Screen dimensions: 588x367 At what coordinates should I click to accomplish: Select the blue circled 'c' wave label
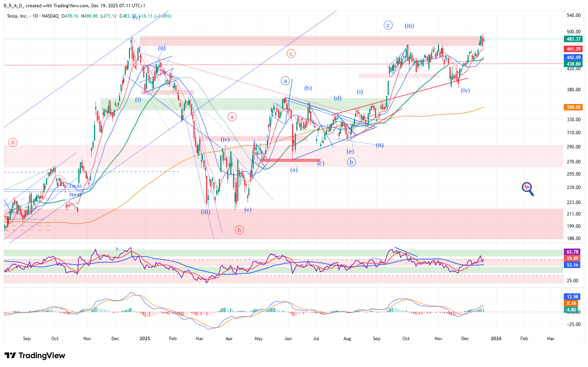click(388, 26)
